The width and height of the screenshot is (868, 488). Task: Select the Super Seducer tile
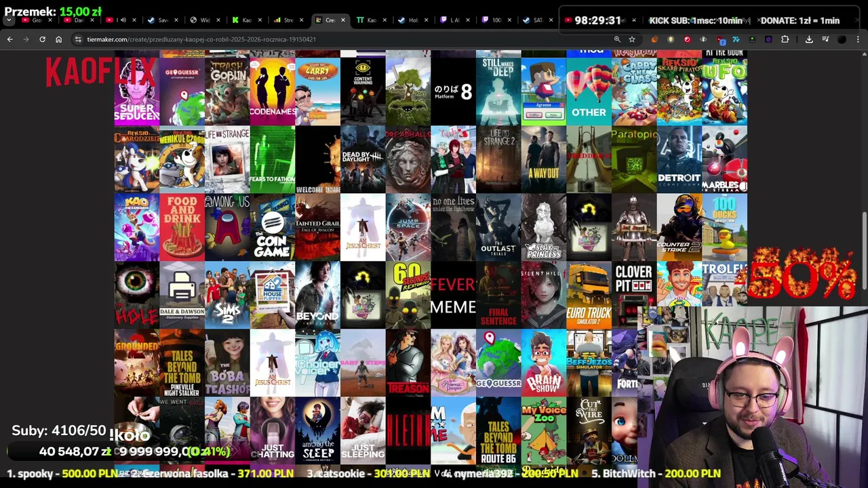137,91
